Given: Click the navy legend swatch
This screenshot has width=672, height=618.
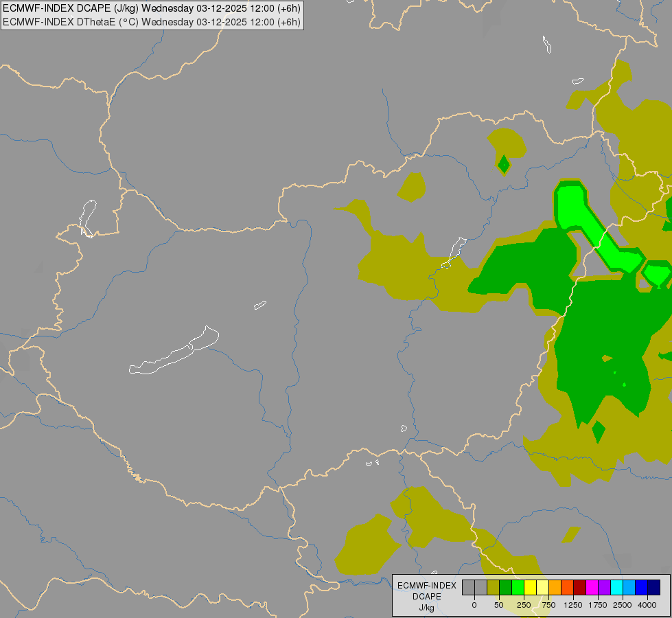Looking at the screenshot, I should [654, 587].
